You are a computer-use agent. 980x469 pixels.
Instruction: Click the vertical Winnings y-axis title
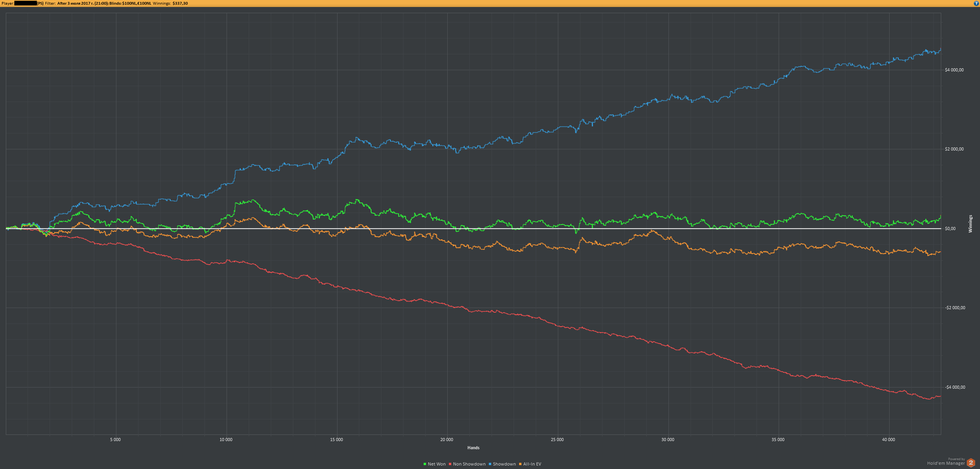click(x=970, y=224)
